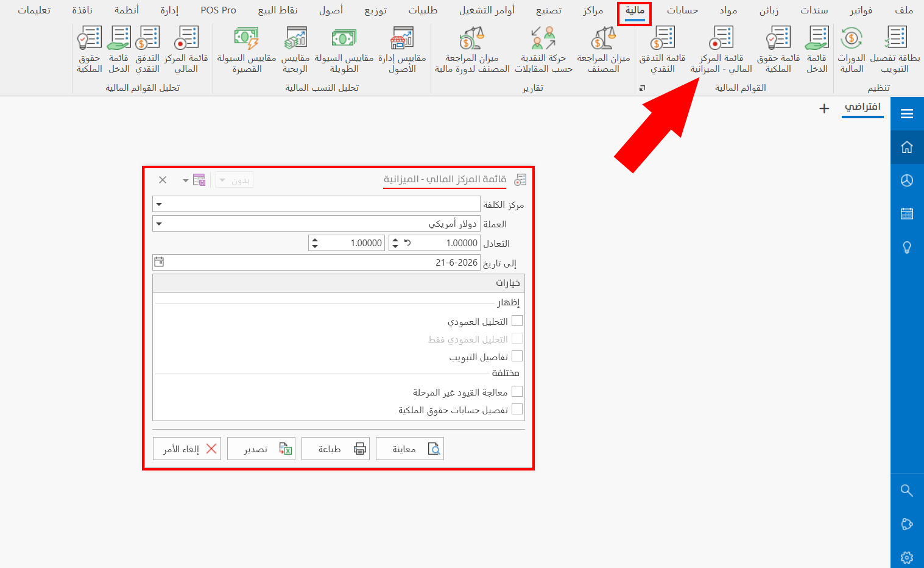Open بطاقة تفصيل التبويب ribbon icon
Screen dimensions: 924x568
pyautogui.click(x=895, y=50)
